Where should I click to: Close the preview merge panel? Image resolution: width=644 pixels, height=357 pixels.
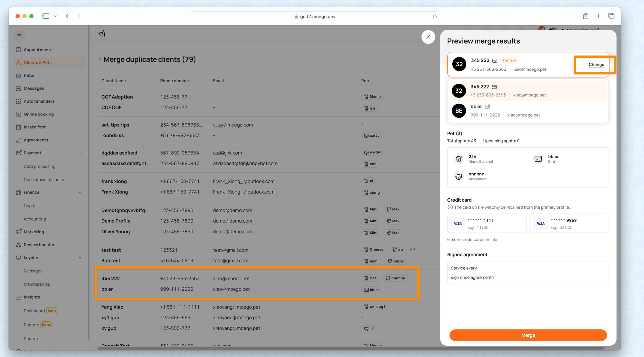coord(428,37)
